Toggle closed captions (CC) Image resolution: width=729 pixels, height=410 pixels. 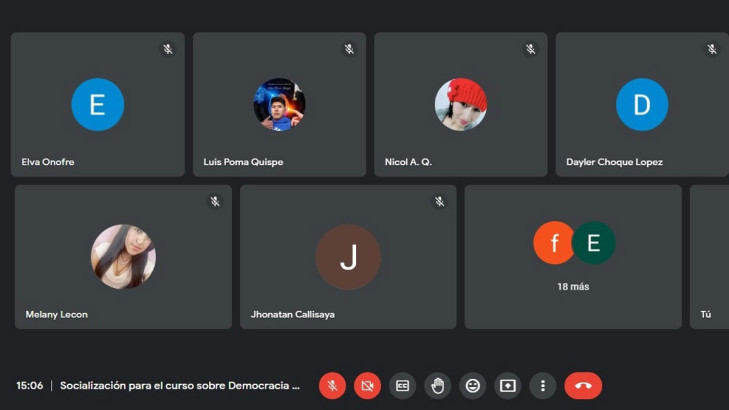[402, 385]
